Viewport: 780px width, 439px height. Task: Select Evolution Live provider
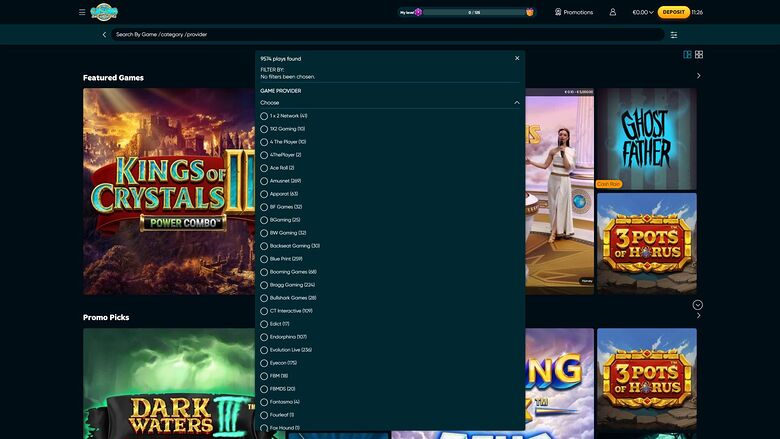(286, 350)
